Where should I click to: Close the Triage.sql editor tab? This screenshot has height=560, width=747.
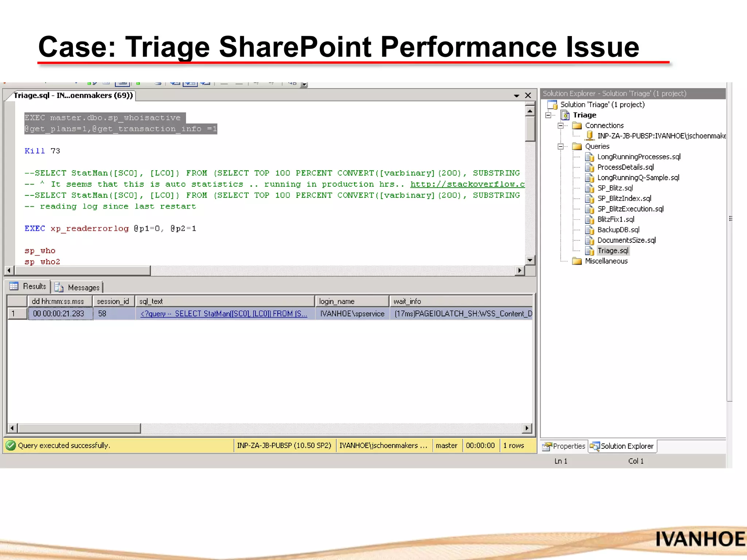[x=528, y=96]
